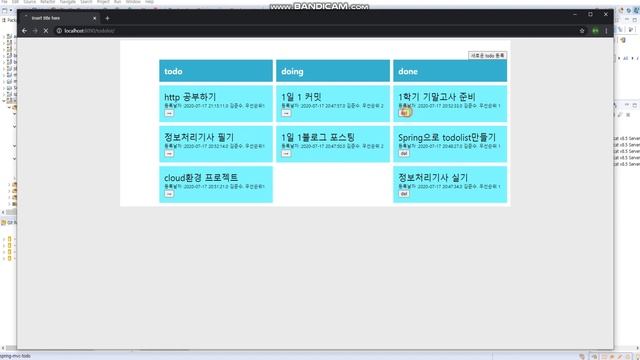Open the Eclipse Project menu
640x360 pixels.
[103, 2]
